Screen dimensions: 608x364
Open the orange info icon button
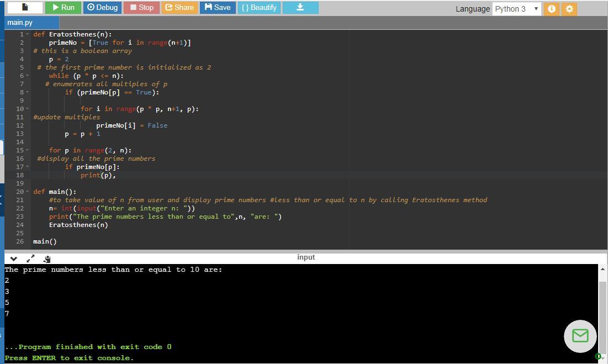coord(551,9)
